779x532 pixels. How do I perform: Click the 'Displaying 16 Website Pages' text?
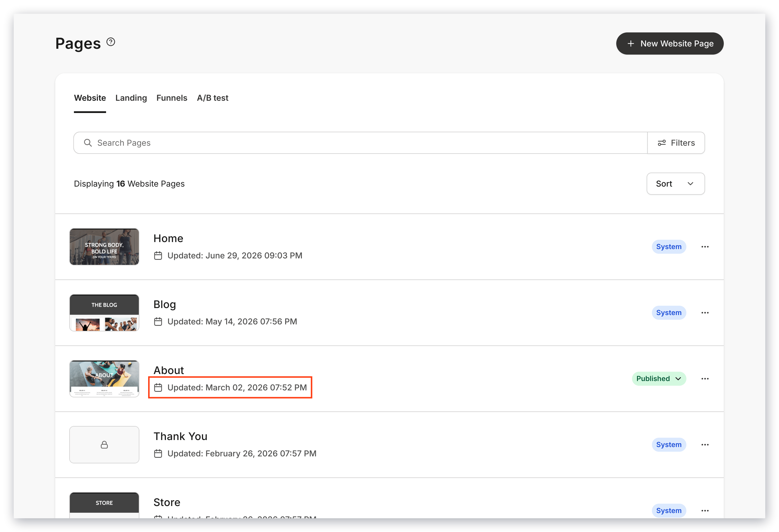click(x=129, y=184)
